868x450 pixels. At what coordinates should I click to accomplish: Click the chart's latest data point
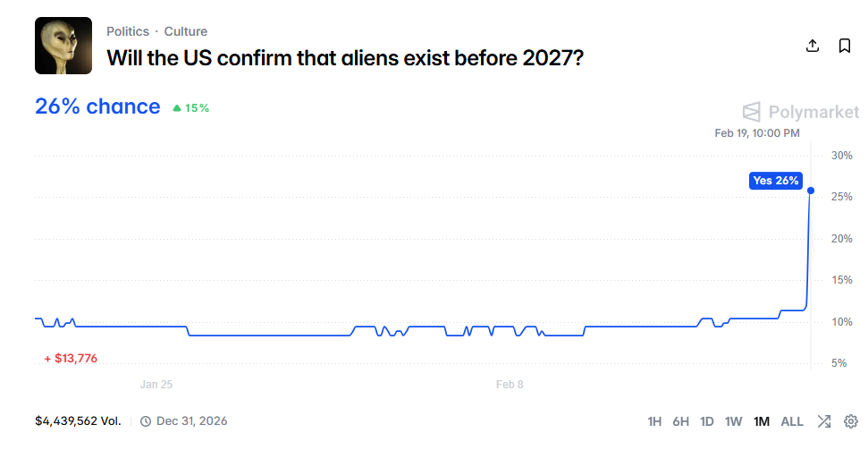pyautogui.click(x=810, y=191)
